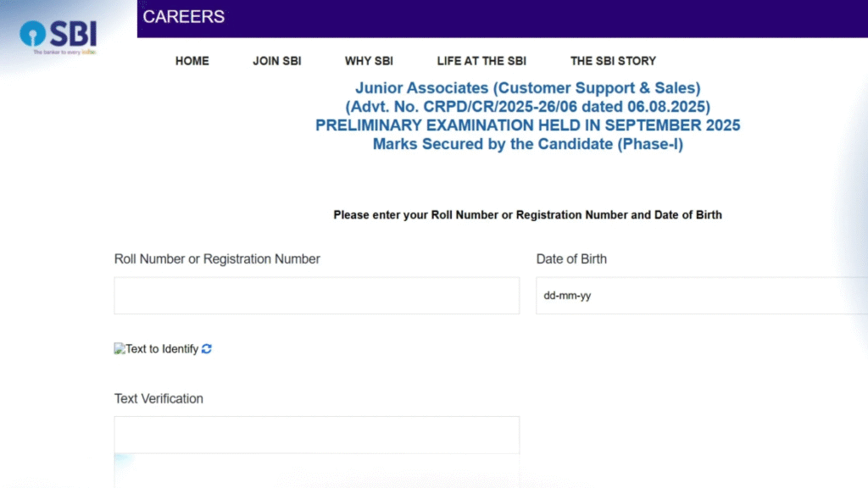This screenshot has width=868, height=488.
Task: Click the Date of Birth label
Action: [x=571, y=258]
